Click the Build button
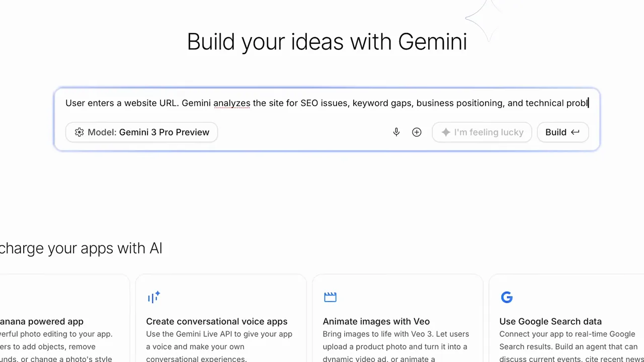The width and height of the screenshot is (644, 362). click(x=563, y=132)
